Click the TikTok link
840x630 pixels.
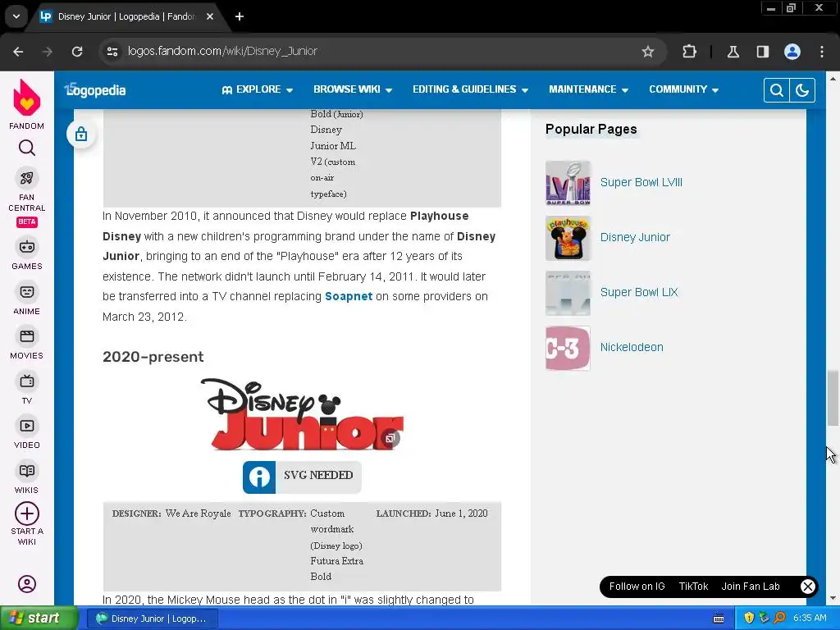pyautogui.click(x=693, y=587)
